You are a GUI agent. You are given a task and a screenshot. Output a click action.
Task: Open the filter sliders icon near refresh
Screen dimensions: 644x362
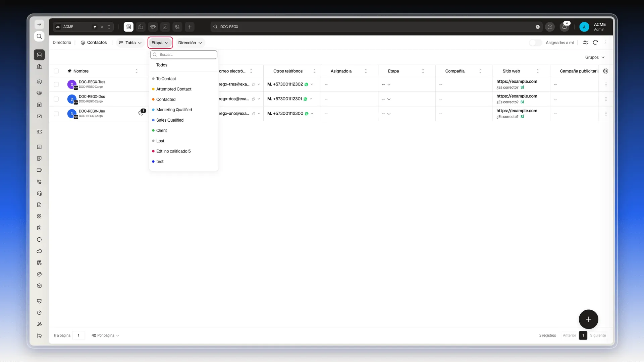click(585, 43)
